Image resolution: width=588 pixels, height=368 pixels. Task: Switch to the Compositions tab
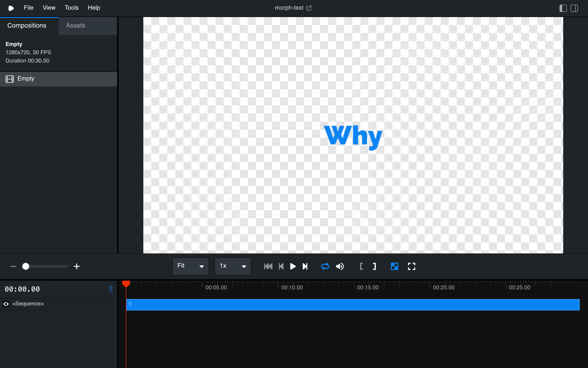[x=29, y=26]
